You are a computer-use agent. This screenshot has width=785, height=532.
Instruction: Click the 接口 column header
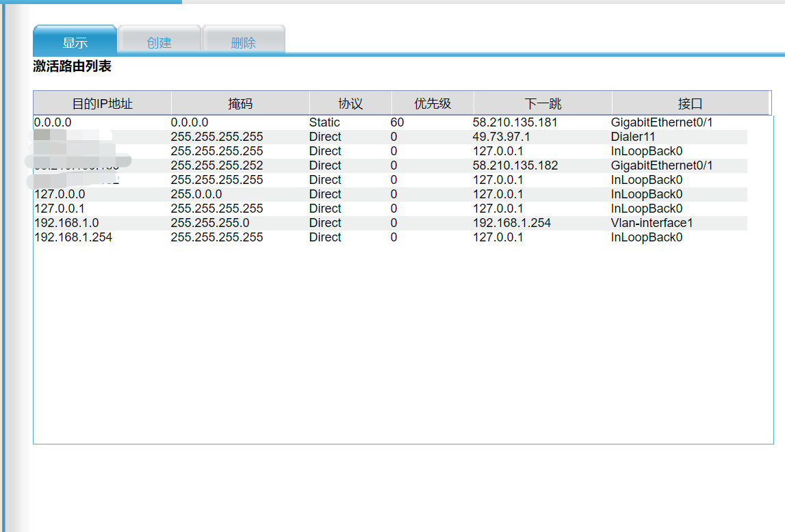coord(691,103)
